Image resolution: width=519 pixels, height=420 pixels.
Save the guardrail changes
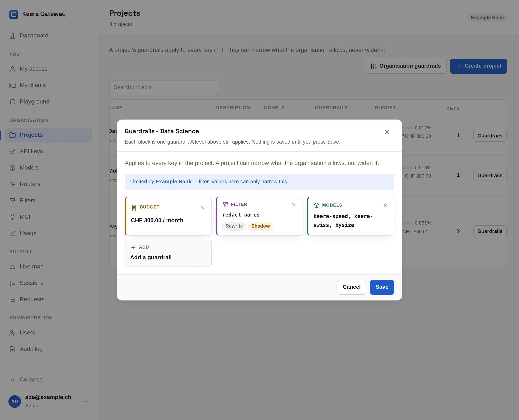pos(382,287)
